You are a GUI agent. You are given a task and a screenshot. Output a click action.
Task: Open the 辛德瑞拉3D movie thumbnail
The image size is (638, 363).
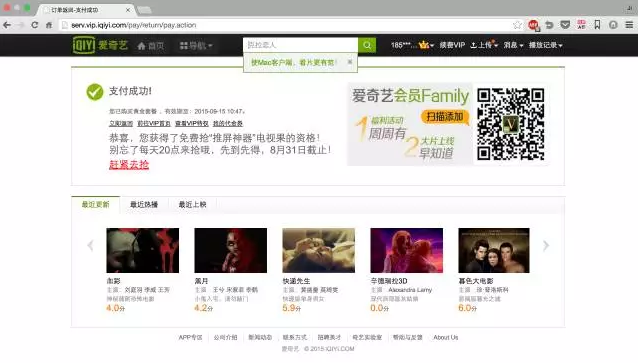(x=406, y=250)
